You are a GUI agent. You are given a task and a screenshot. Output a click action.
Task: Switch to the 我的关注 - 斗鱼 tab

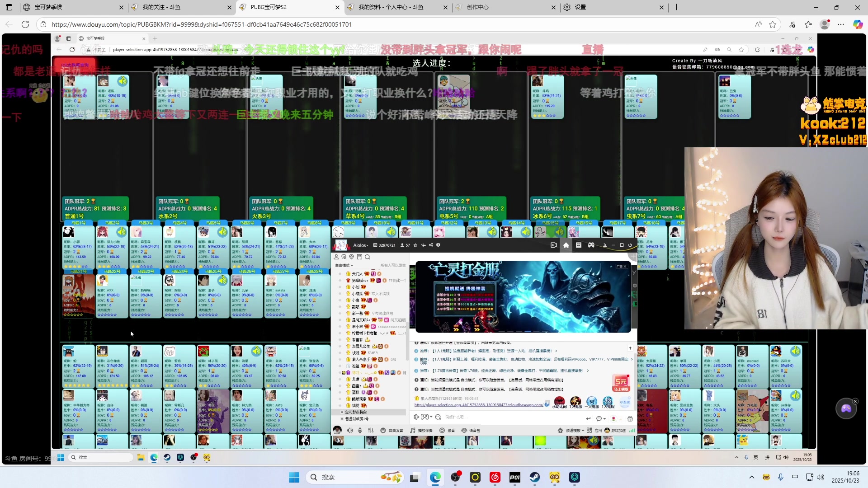pos(161,7)
